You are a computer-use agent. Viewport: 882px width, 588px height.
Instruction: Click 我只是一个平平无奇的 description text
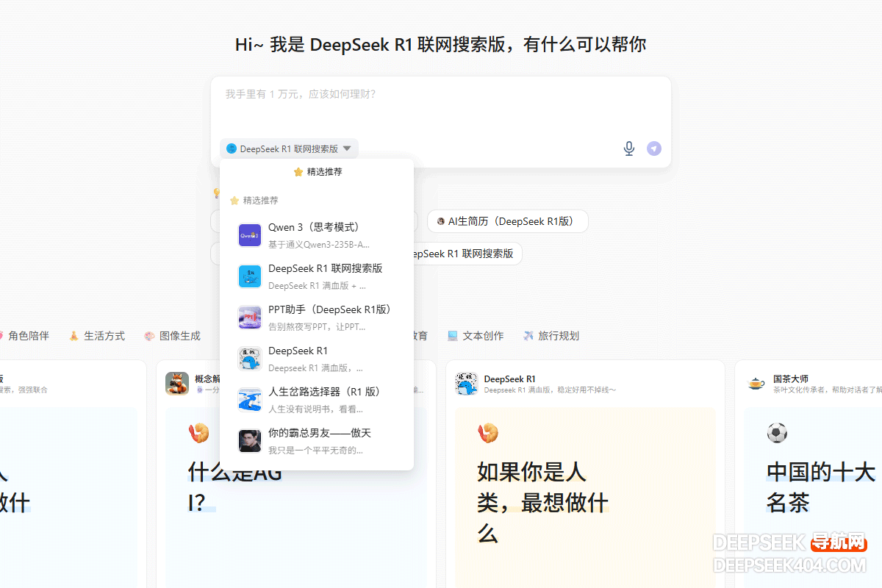tap(315, 451)
